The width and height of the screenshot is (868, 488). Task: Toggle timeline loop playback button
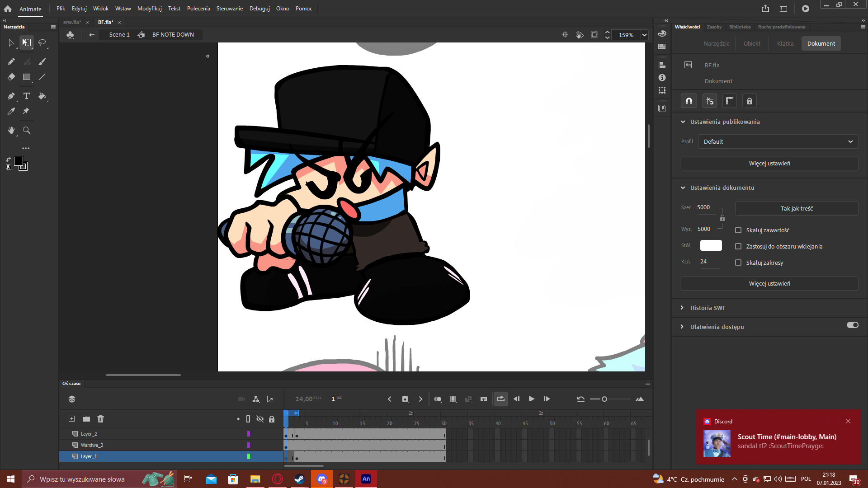tap(500, 399)
